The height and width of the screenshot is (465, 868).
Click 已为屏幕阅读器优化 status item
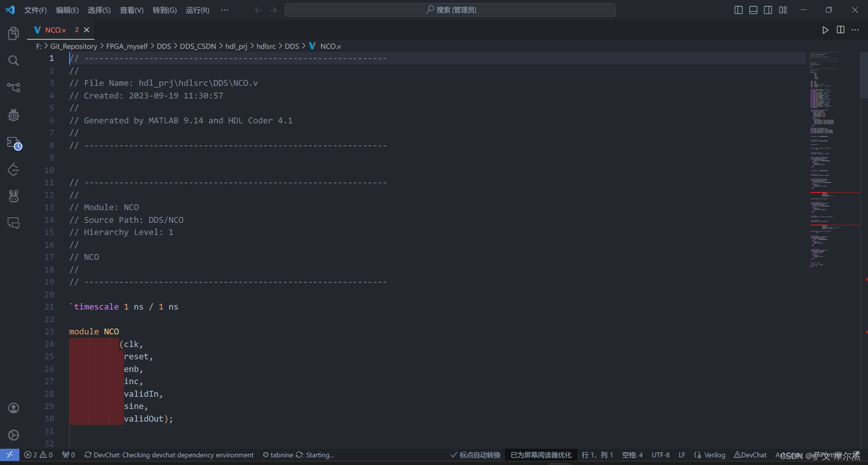coord(541,455)
